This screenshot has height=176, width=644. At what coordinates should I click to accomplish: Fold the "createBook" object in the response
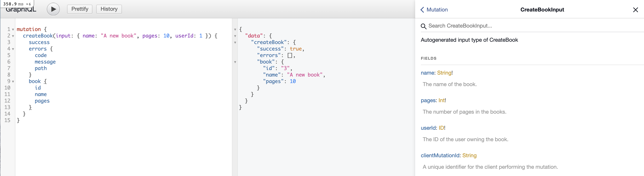click(x=235, y=43)
